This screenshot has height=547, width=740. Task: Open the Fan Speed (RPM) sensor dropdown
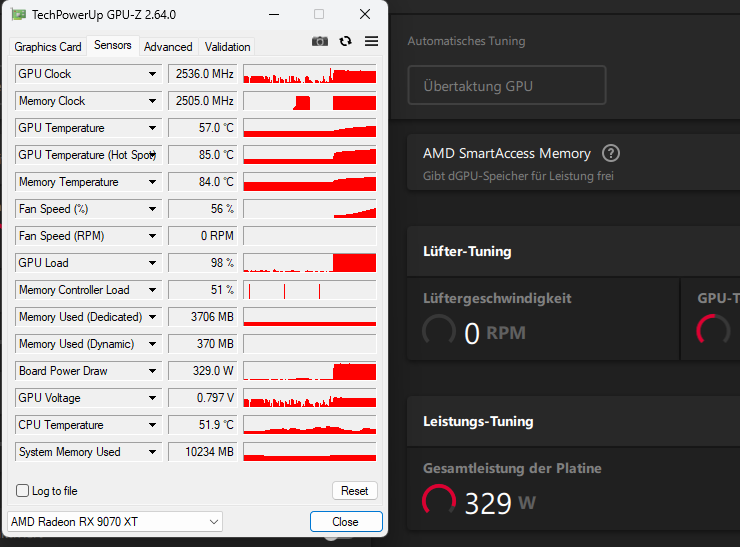(152, 236)
